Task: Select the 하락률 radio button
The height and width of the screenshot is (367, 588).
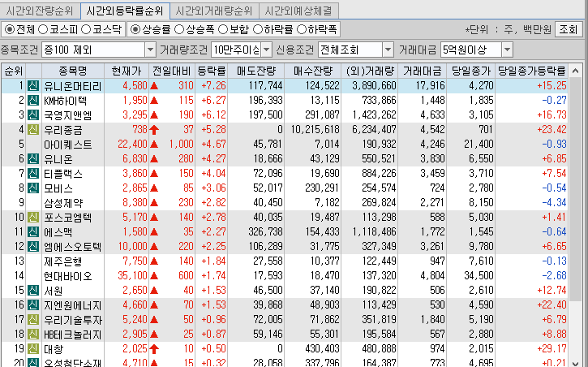Action: (258, 29)
